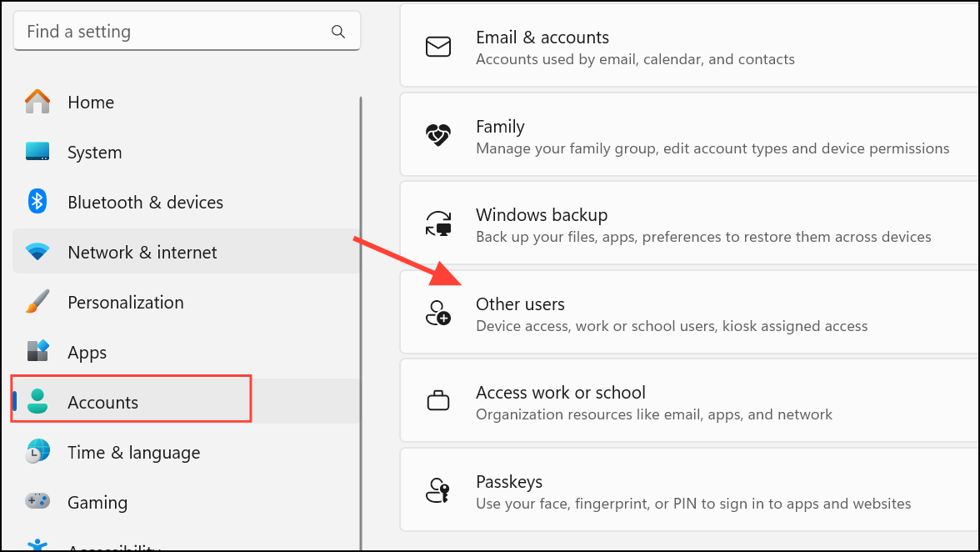Screen dimensions: 980x552
Task: Open Passkeys settings card
Action: coord(689,490)
